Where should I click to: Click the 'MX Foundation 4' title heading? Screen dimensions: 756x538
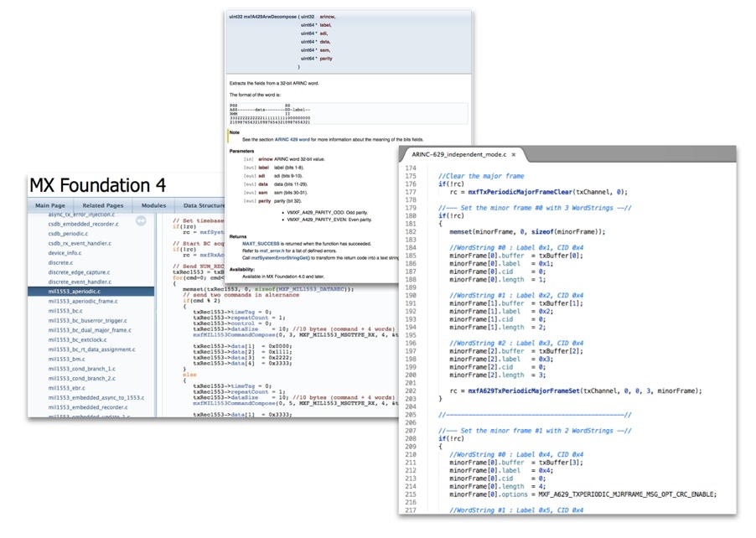click(98, 185)
